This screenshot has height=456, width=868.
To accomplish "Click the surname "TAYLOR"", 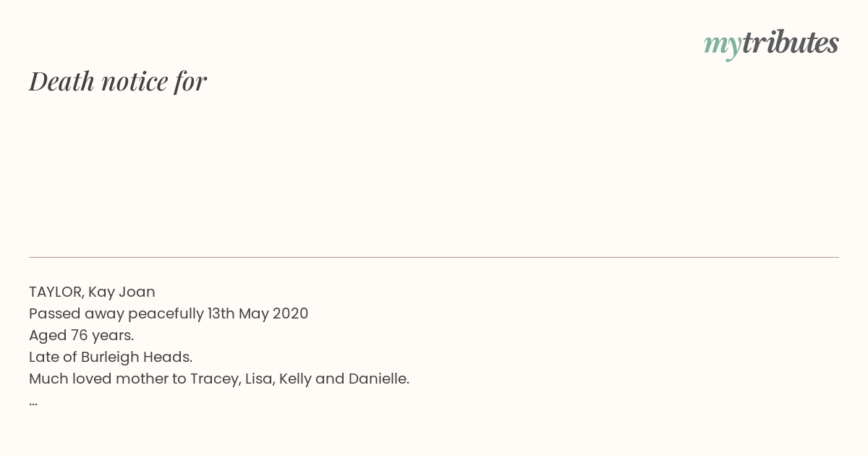I will 56,292.
